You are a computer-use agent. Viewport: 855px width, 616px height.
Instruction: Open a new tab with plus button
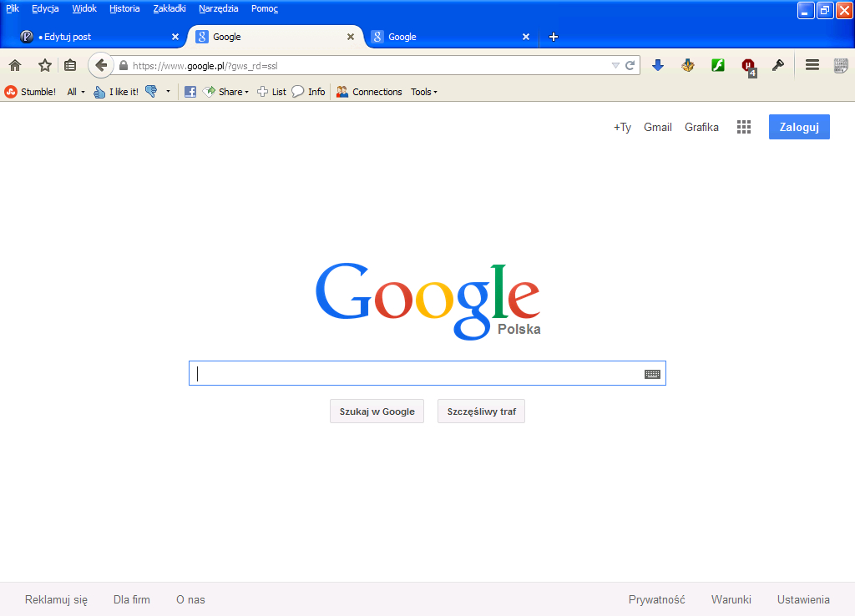coord(554,37)
